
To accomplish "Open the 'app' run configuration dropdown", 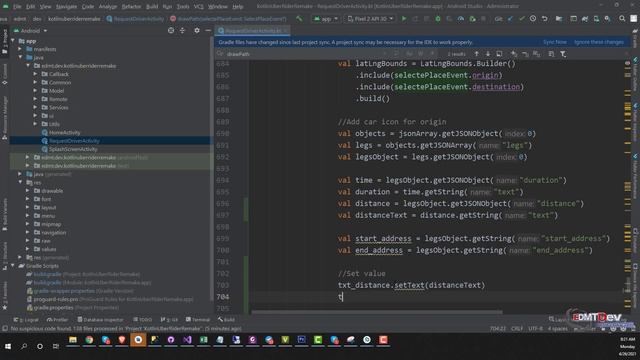I will pyautogui.click(x=326, y=19).
